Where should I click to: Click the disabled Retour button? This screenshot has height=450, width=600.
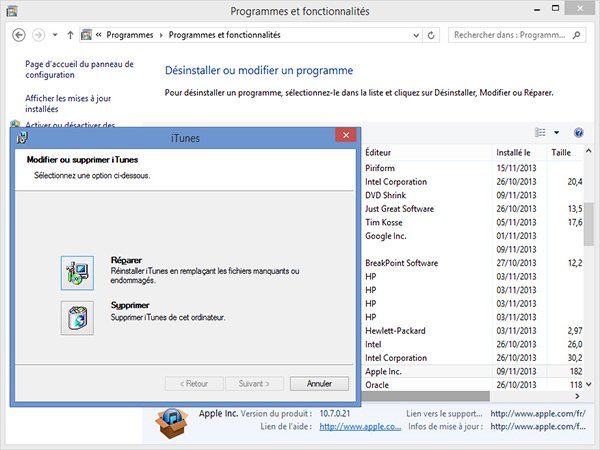coord(194,383)
